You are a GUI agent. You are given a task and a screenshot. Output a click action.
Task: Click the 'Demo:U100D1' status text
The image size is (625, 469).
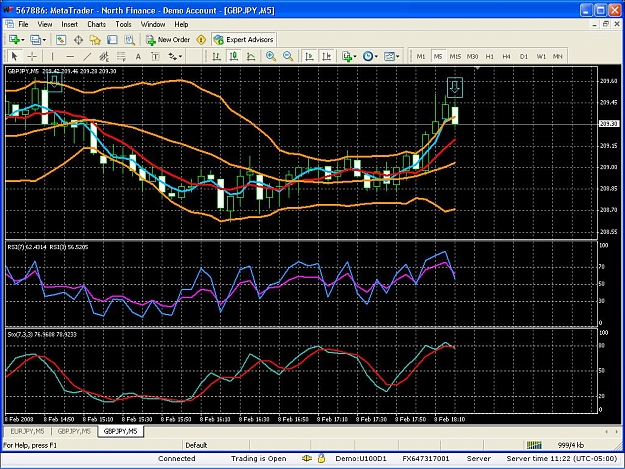point(361,459)
